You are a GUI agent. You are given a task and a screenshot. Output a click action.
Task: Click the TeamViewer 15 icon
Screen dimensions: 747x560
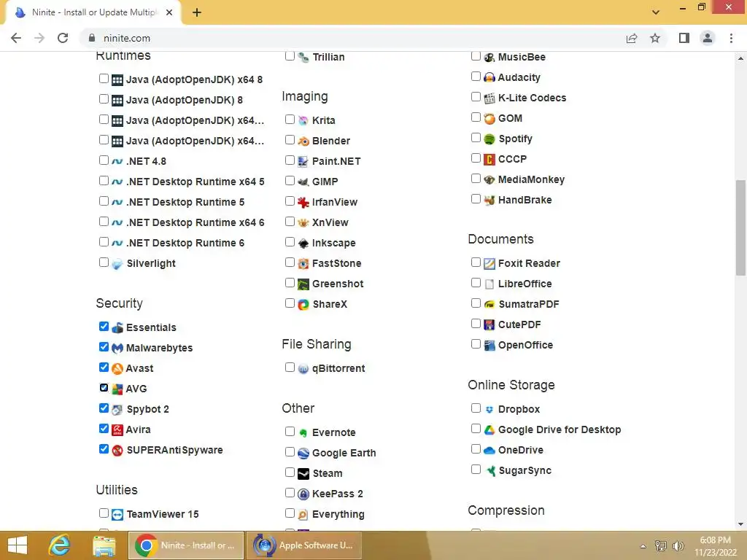(117, 515)
